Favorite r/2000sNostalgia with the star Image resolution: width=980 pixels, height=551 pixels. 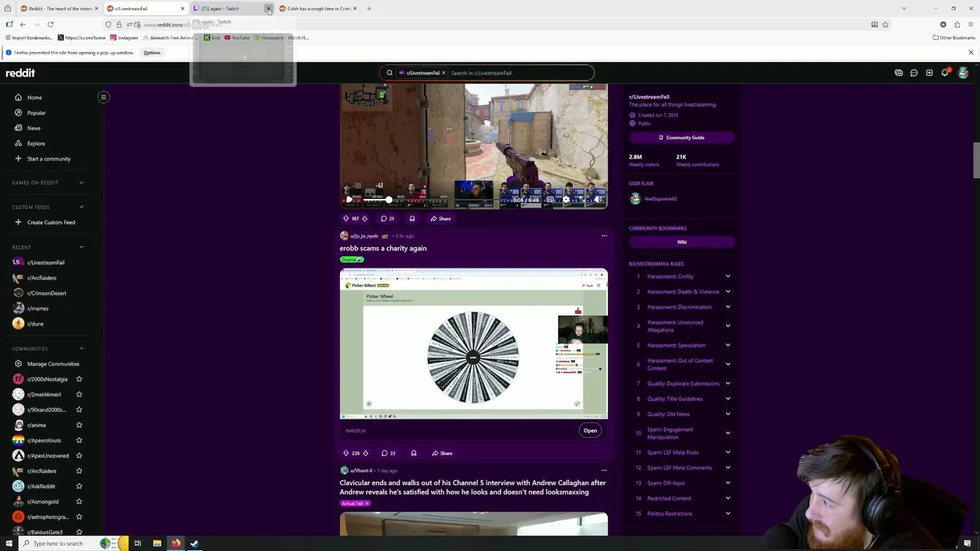point(79,379)
